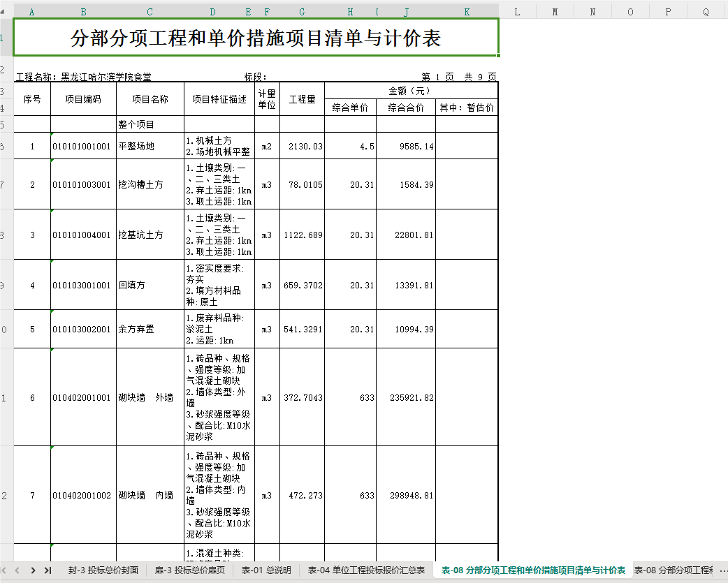The width and height of the screenshot is (728, 583).
Task: Select the active 表-08 分部分项工程和单价措施项目清单与计价表 tab
Action: pos(533,570)
